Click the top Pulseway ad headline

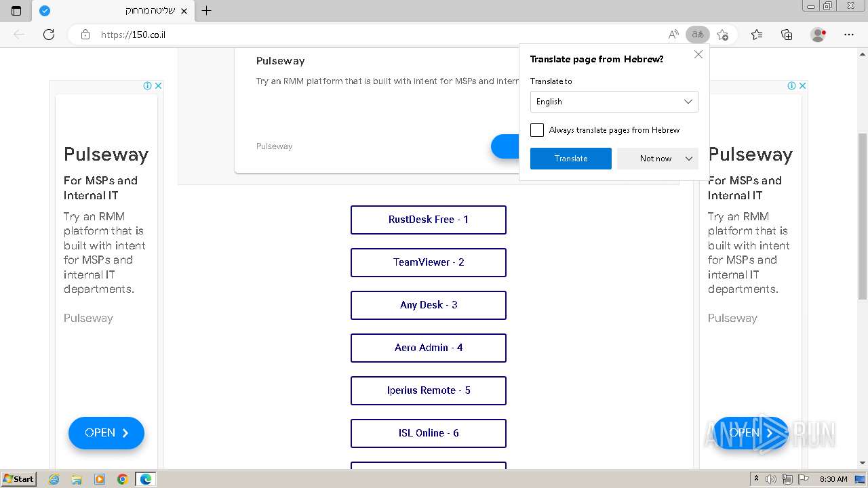click(280, 61)
